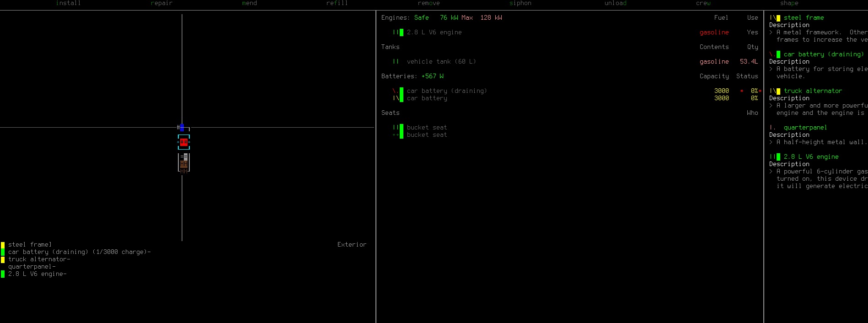This screenshot has height=323, width=868.
Task: Select the mend command
Action: tap(249, 3)
